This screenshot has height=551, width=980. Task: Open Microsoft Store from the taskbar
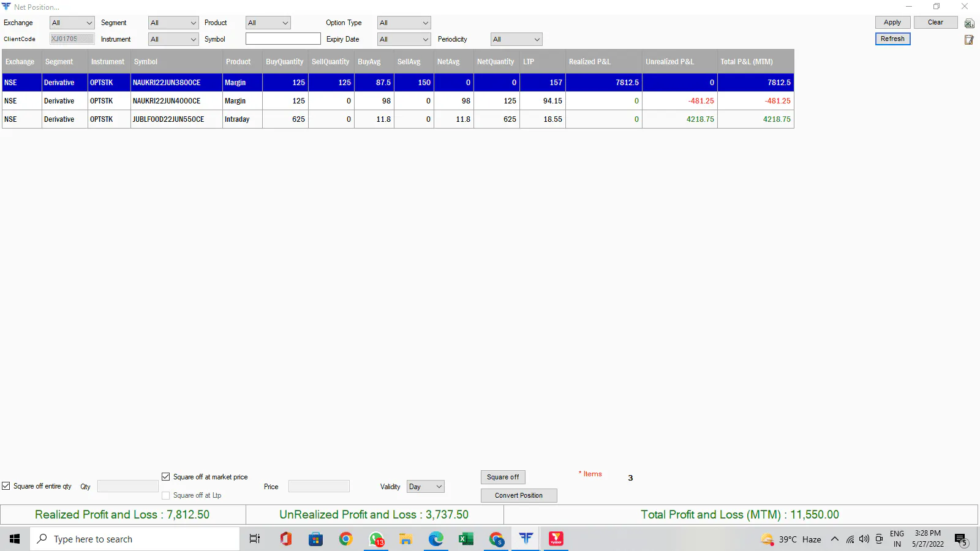coord(315,539)
